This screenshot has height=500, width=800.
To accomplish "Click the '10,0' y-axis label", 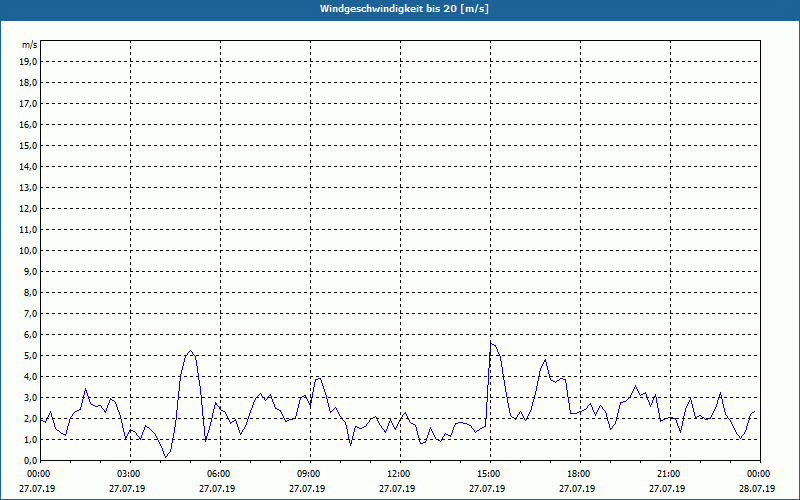I will point(28,251).
